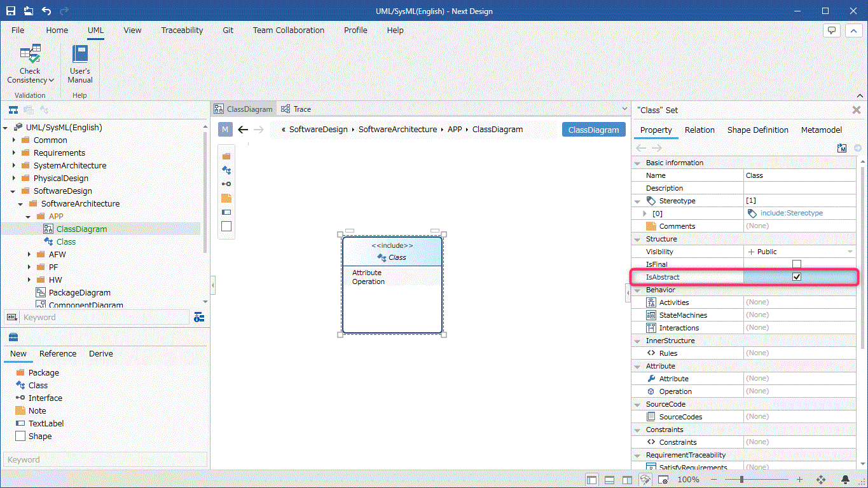This screenshot has width=868, height=488.
Task: Pick the Shape tool in diagram palette
Action: coord(226,226)
